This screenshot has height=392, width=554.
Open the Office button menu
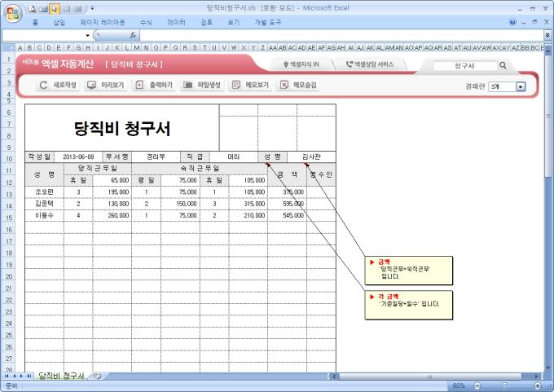[13, 13]
